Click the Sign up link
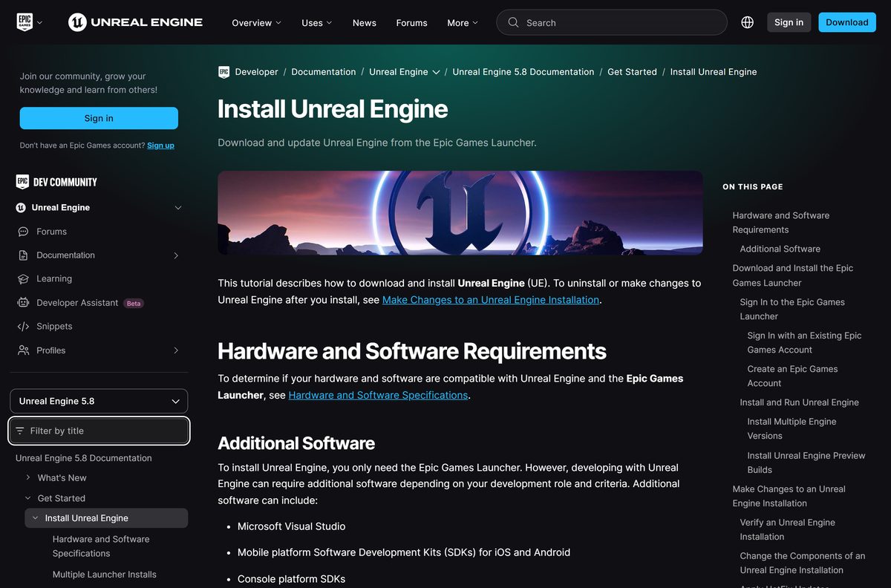 (x=160, y=146)
